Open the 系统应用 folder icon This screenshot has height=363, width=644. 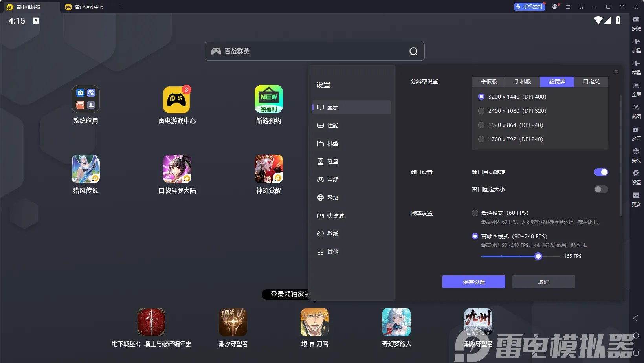coord(86,99)
